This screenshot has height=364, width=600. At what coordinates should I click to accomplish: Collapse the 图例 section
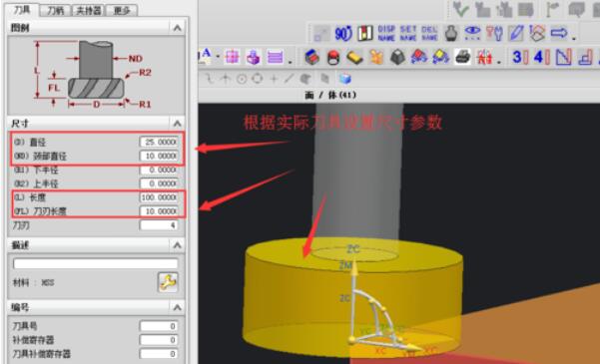click(x=177, y=28)
